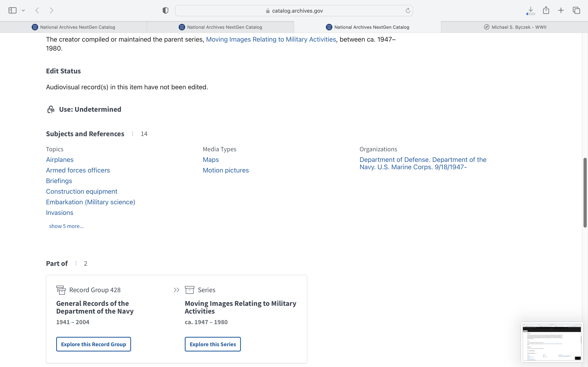The image size is (588, 367).
Task: Reload the catalog.archives.gov page
Action: pyautogui.click(x=408, y=10)
